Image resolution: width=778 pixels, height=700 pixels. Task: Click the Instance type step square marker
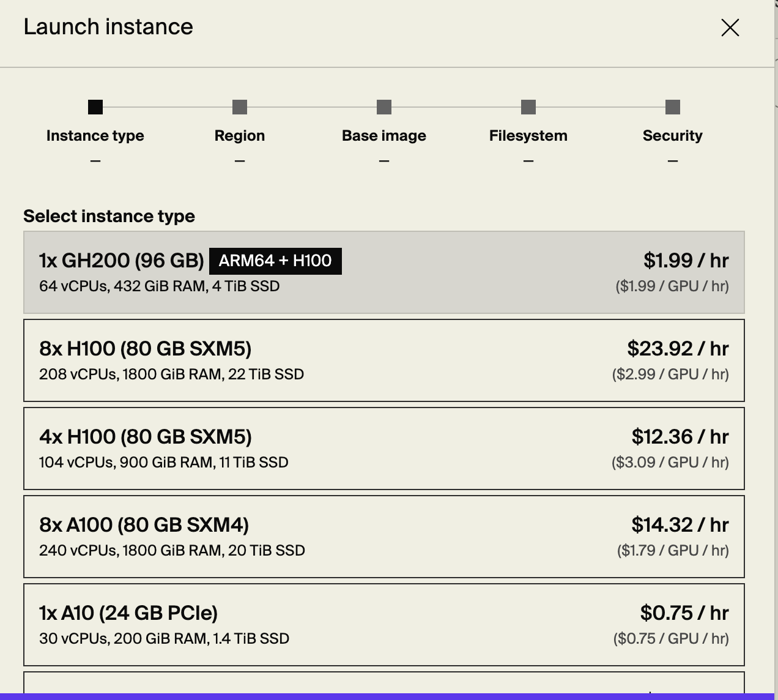coord(95,107)
